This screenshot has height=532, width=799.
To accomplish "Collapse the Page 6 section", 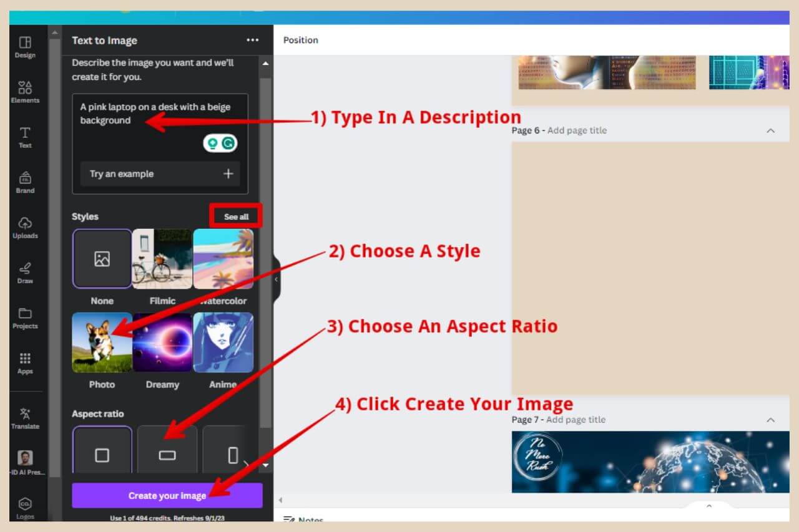I will [x=771, y=130].
